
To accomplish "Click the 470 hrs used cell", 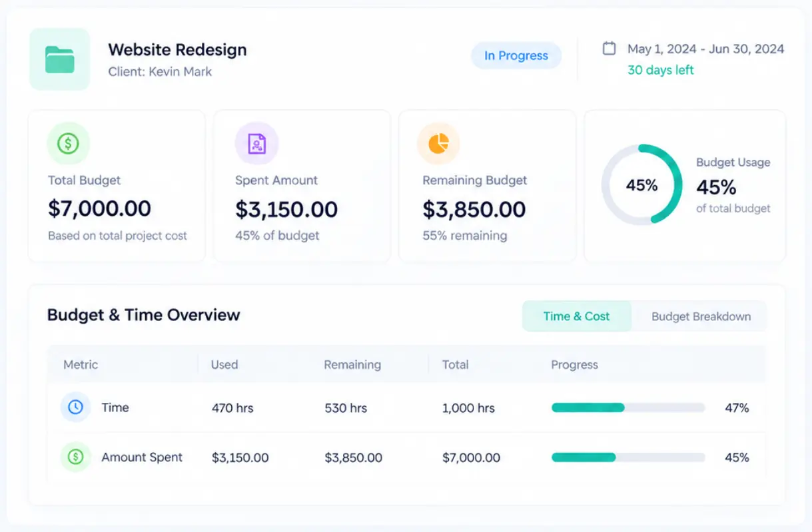I will [232, 408].
